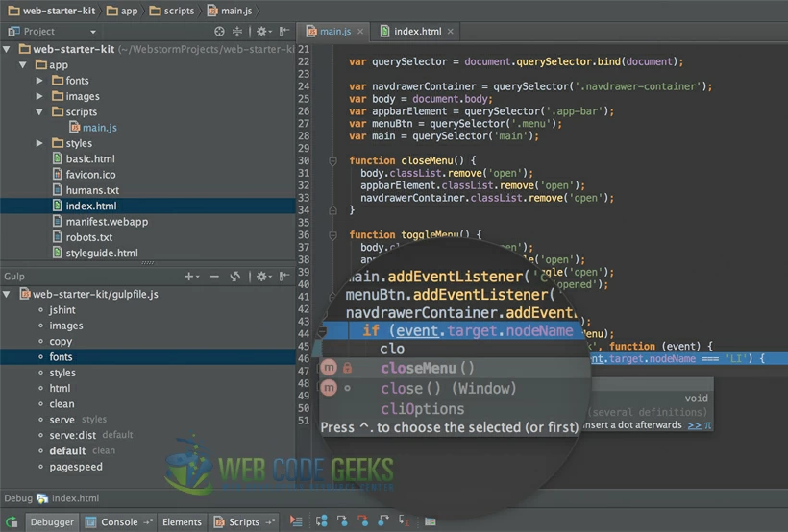788x532 pixels.
Task: Click the Step Into debug icon
Action: pyautogui.click(x=342, y=521)
